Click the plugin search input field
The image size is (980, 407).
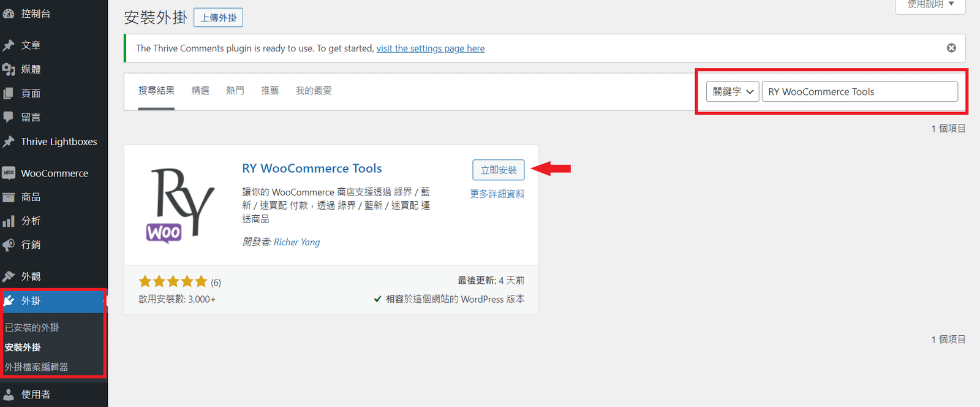[x=860, y=91]
